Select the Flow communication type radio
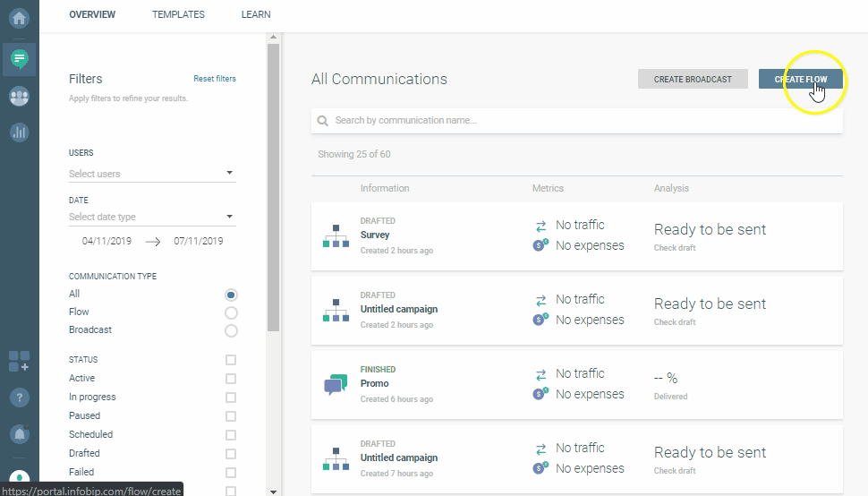The height and width of the screenshot is (496, 868). [231, 312]
